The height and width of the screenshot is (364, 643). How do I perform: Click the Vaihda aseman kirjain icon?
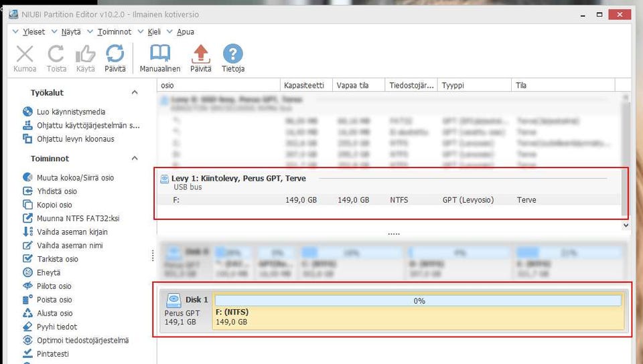tap(27, 232)
